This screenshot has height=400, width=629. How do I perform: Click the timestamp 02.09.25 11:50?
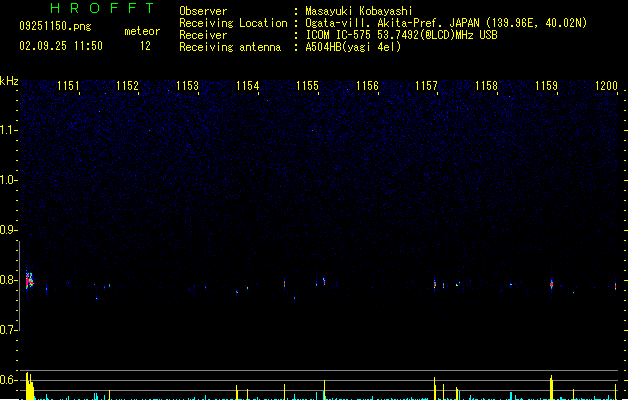(x=61, y=46)
